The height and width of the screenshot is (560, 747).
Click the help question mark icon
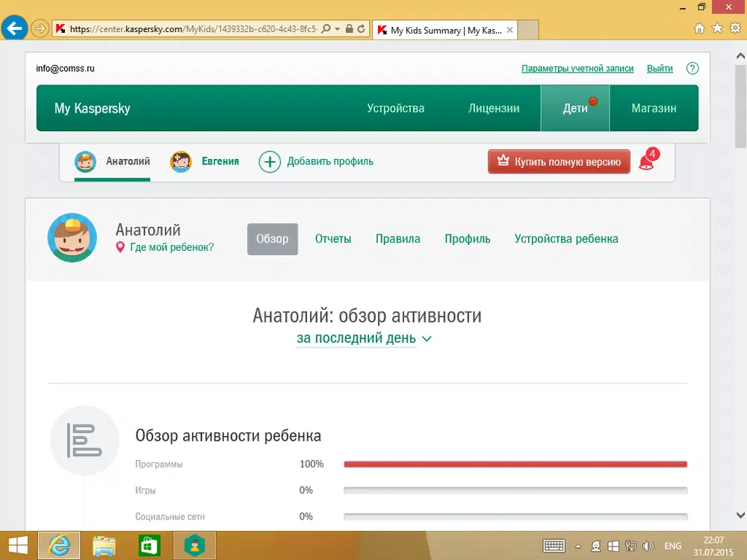(692, 68)
